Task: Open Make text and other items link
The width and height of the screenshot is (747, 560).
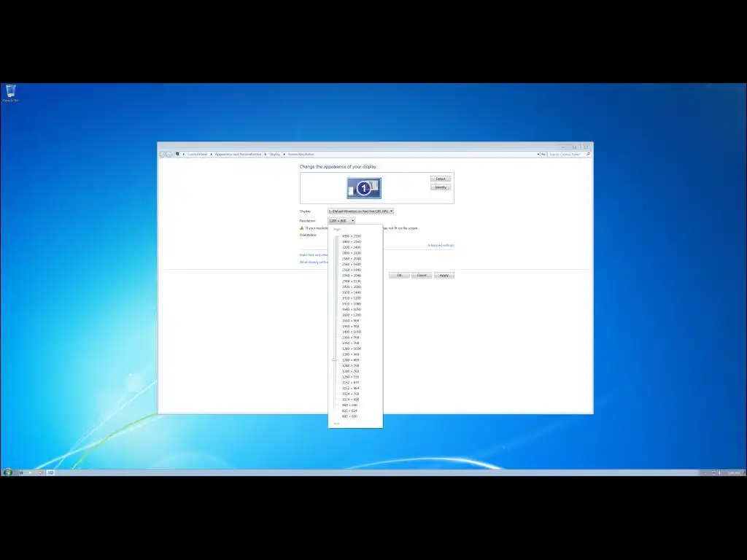Action: coord(314,254)
